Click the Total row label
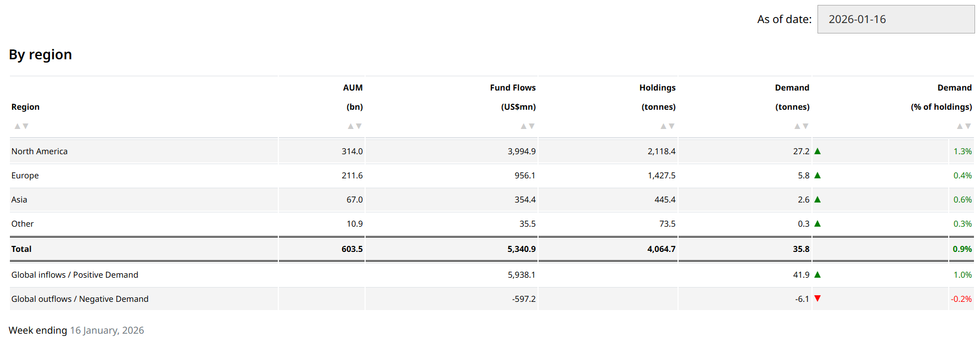This screenshot has height=343, width=980. point(21,249)
